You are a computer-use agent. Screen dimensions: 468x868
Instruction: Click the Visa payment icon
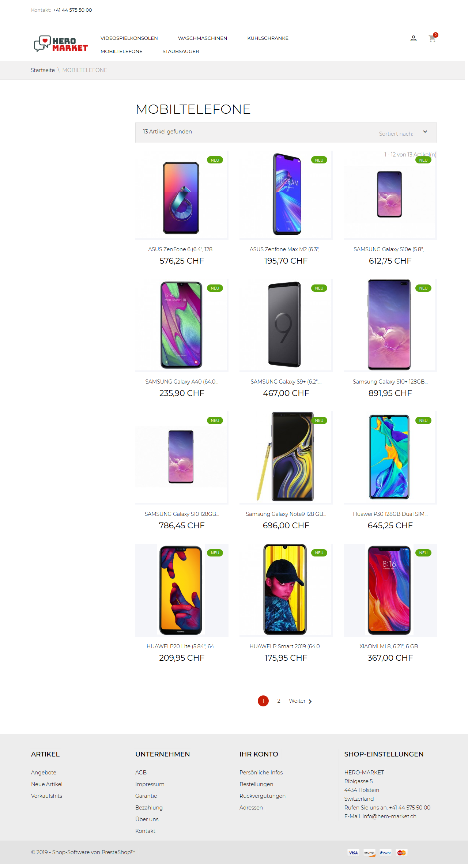click(353, 853)
